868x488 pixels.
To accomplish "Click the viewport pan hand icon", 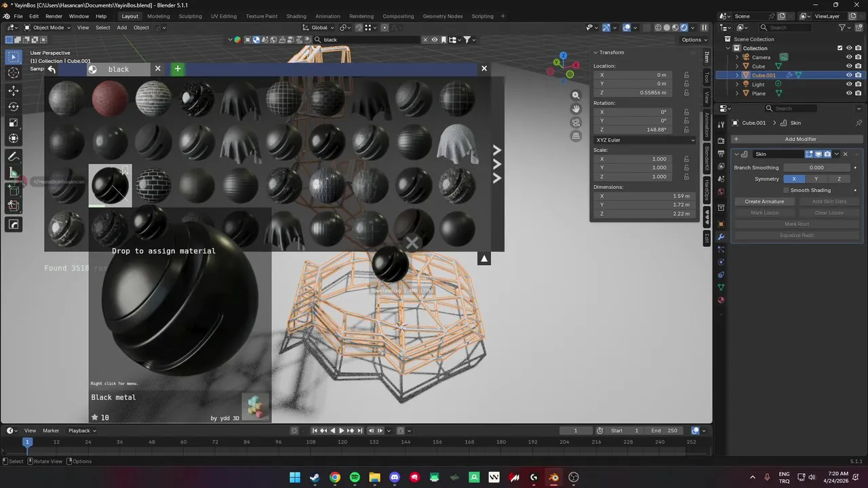I will [x=576, y=109].
